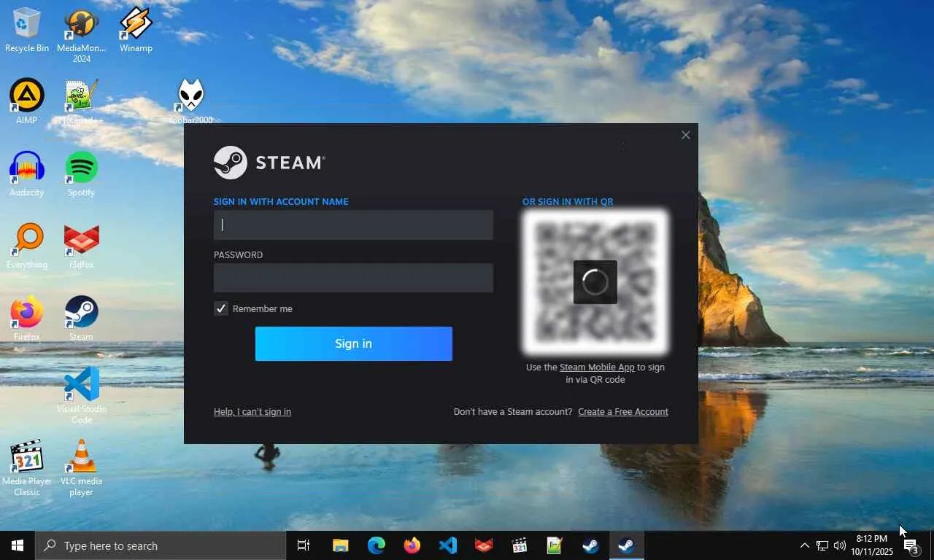The image size is (934, 560).
Task: Select the Firefox shortcut on the desktop
Action: [x=27, y=319]
